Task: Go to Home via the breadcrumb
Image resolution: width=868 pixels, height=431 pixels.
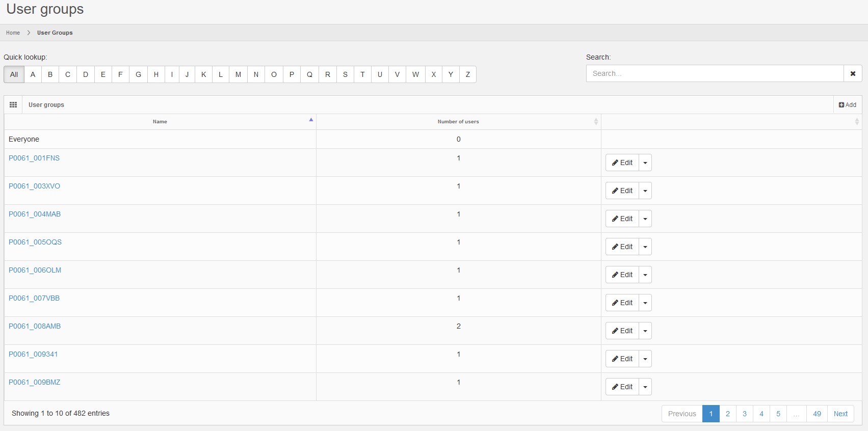Action: [x=13, y=33]
